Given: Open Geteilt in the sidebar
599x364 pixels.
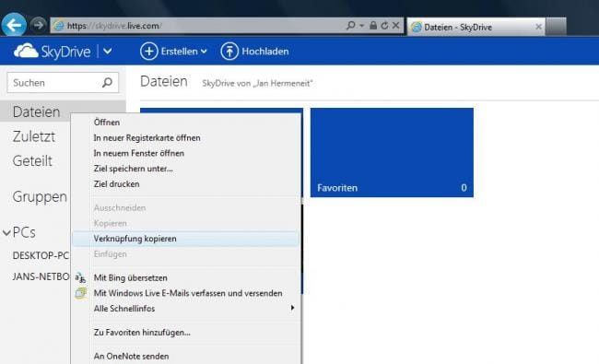Looking at the screenshot, I should (32, 160).
